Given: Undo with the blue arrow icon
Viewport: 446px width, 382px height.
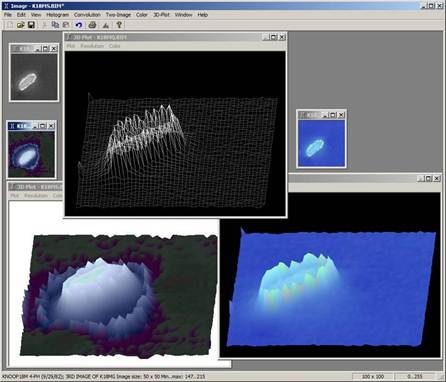Looking at the screenshot, I should [x=79, y=25].
